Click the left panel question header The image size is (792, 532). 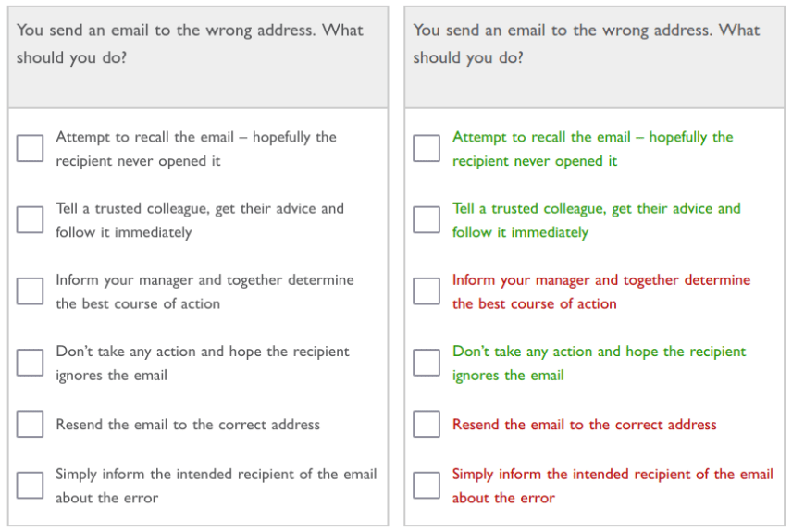point(198,57)
